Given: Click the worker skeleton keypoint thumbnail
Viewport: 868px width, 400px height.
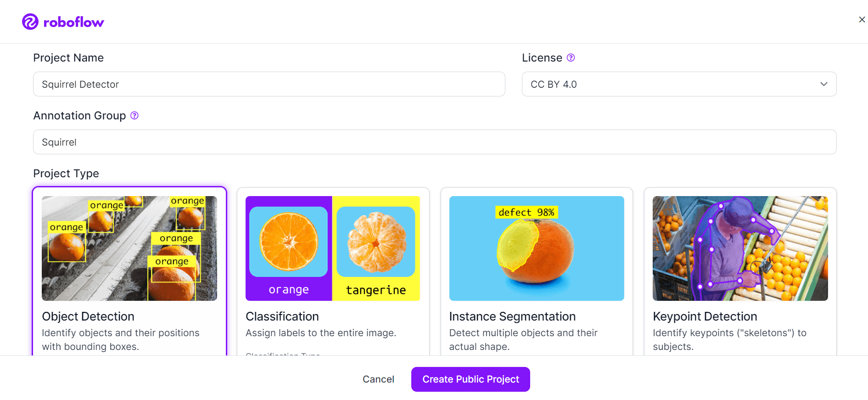Looking at the screenshot, I should (740, 248).
